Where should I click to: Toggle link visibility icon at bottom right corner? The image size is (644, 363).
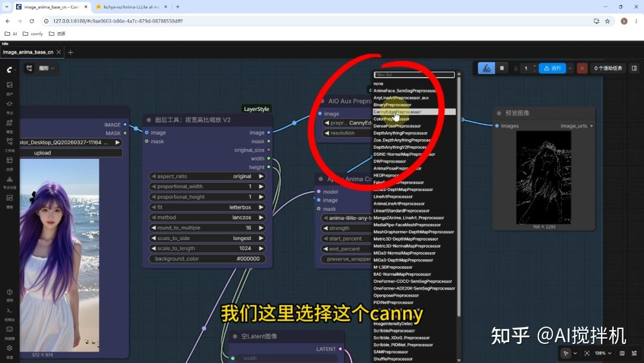634,353
